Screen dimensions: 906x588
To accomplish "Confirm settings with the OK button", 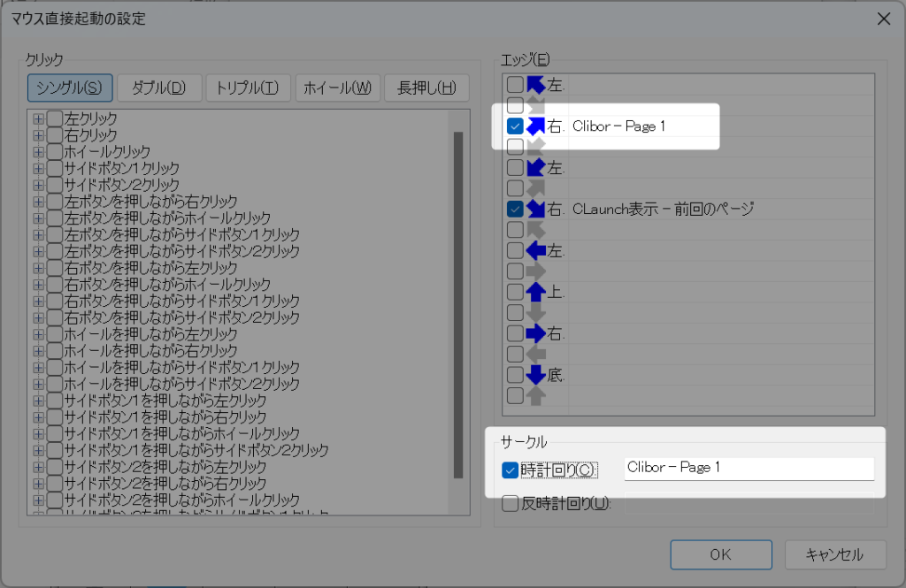I will click(x=721, y=555).
